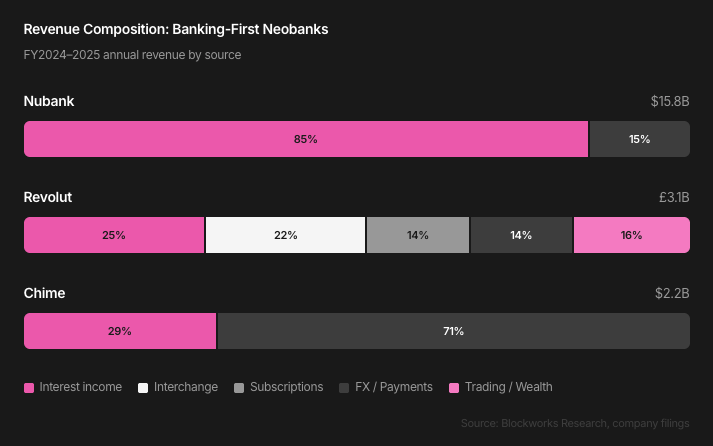The width and height of the screenshot is (713, 446).
Task: Click Trading / Wealth legend swatch
Action: point(455,388)
